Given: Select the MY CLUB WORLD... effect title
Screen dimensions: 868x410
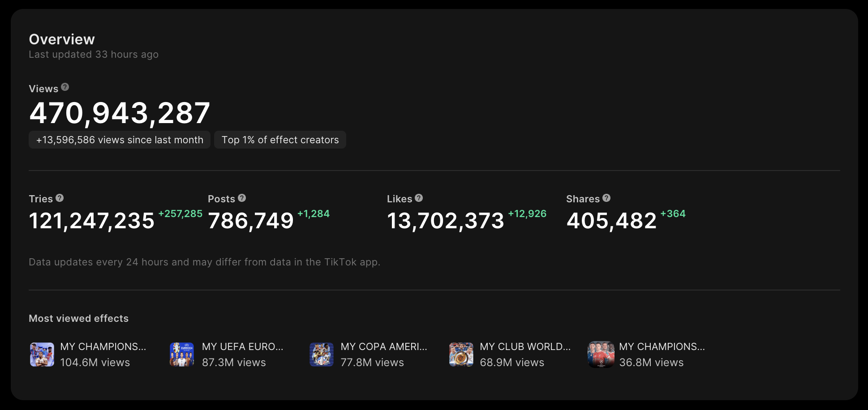Looking at the screenshot, I should (525, 346).
